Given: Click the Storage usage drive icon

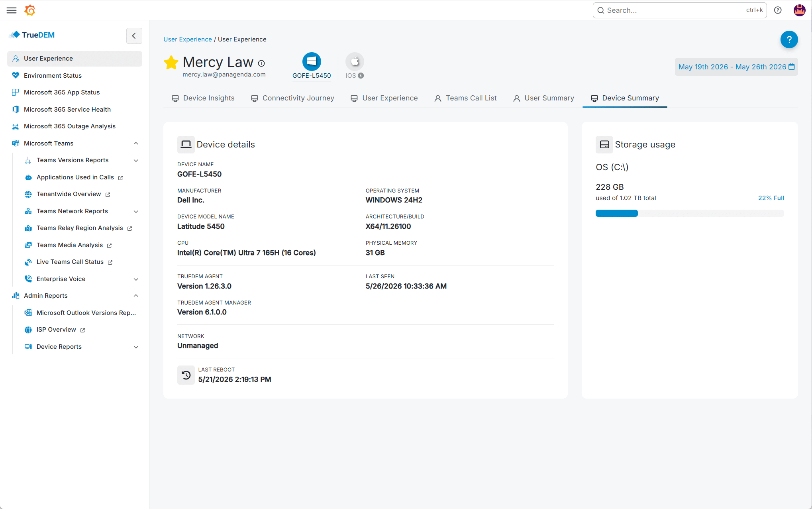Looking at the screenshot, I should pyautogui.click(x=604, y=144).
